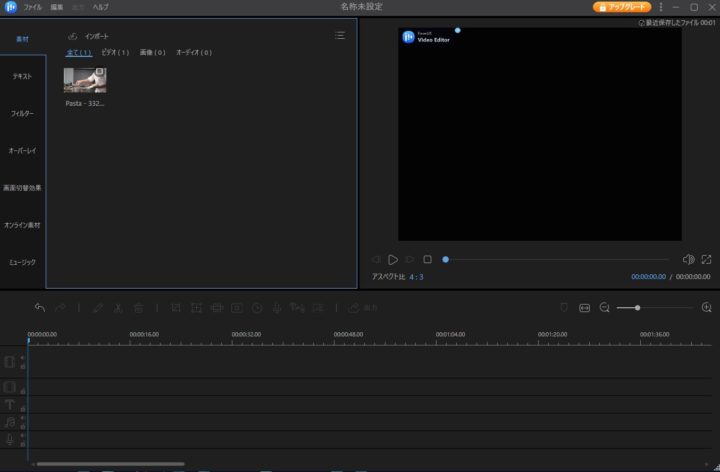Open the ヘルプ menu
Viewport: 720px width, 472px height.
click(100, 7)
